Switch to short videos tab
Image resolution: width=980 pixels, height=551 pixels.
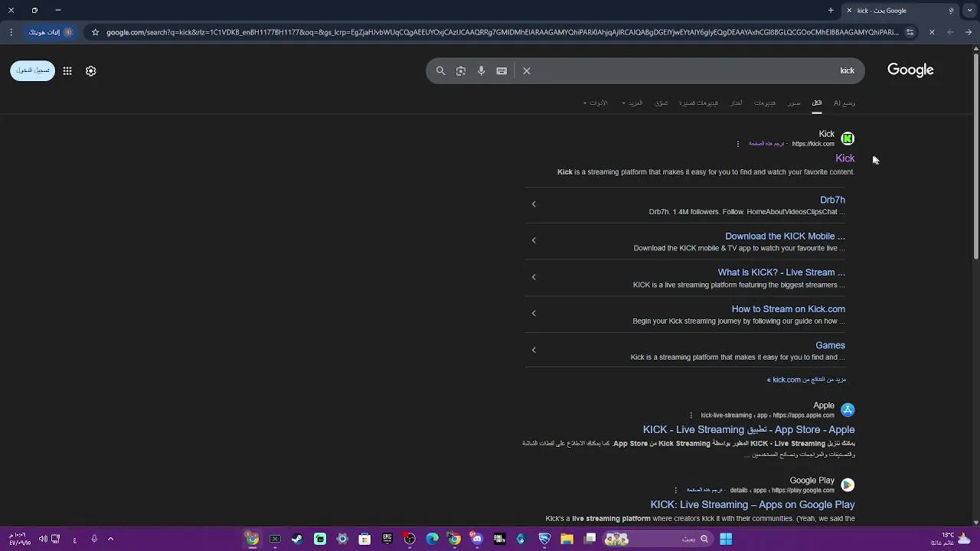(698, 103)
